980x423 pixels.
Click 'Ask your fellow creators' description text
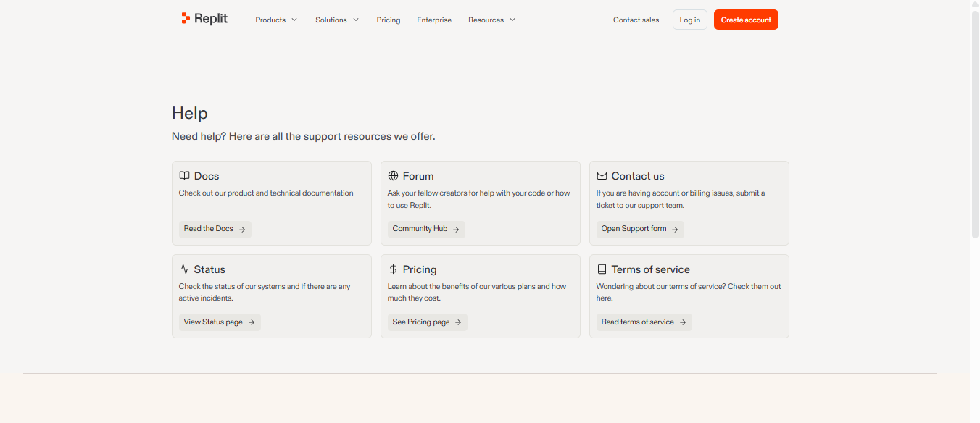(479, 199)
